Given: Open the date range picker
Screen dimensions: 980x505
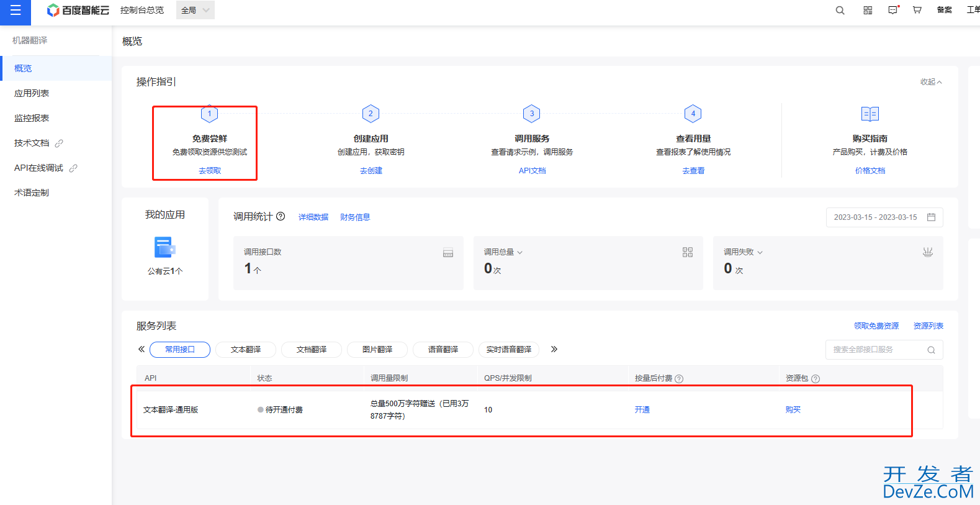Looking at the screenshot, I should click(x=884, y=217).
